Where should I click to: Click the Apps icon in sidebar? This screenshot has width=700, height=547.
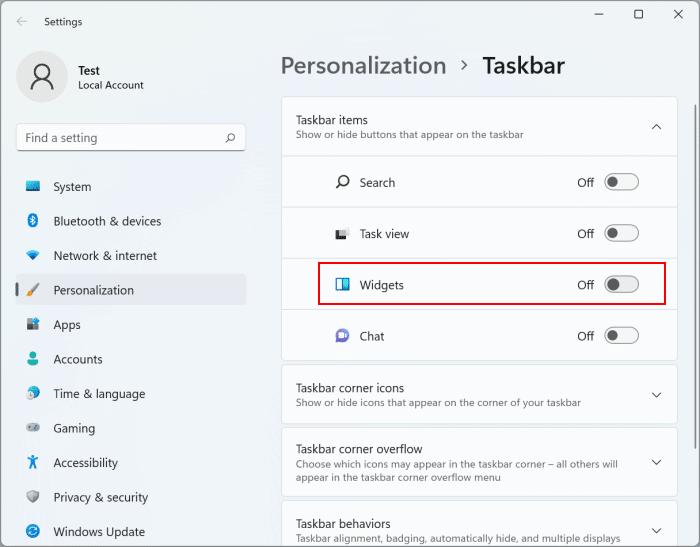pos(33,325)
